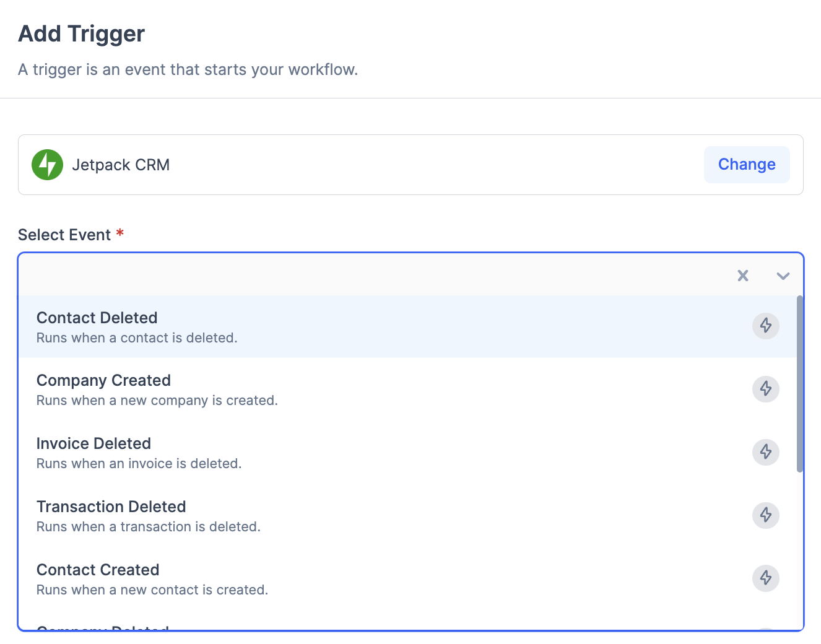The width and height of the screenshot is (821, 644).
Task: Click the lightning icon beside Company Created
Action: click(765, 389)
